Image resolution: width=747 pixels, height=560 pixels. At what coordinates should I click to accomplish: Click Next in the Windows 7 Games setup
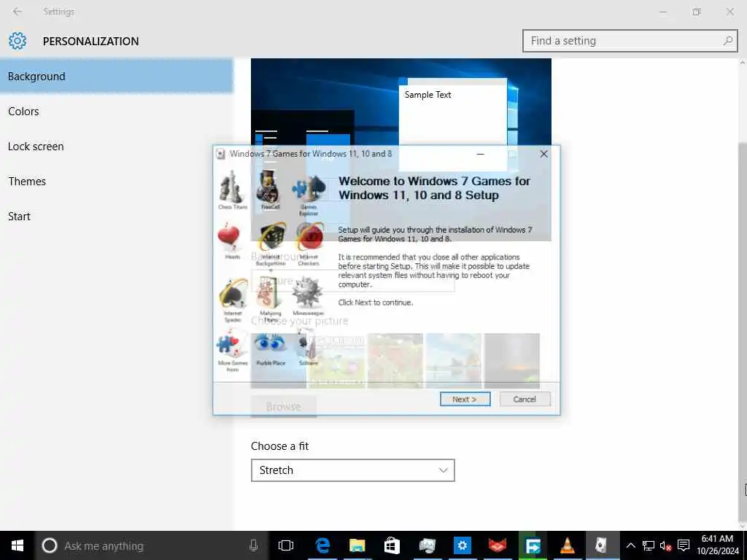pos(465,399)
